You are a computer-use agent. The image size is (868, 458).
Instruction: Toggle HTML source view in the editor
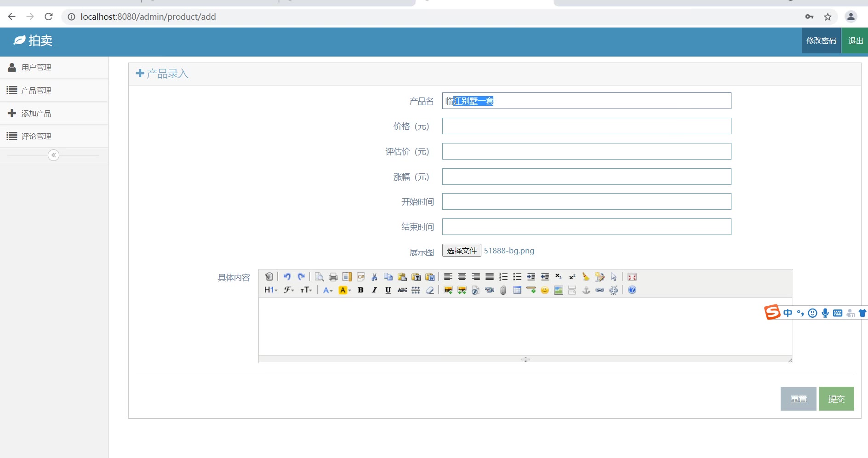[x=269, y=277]
